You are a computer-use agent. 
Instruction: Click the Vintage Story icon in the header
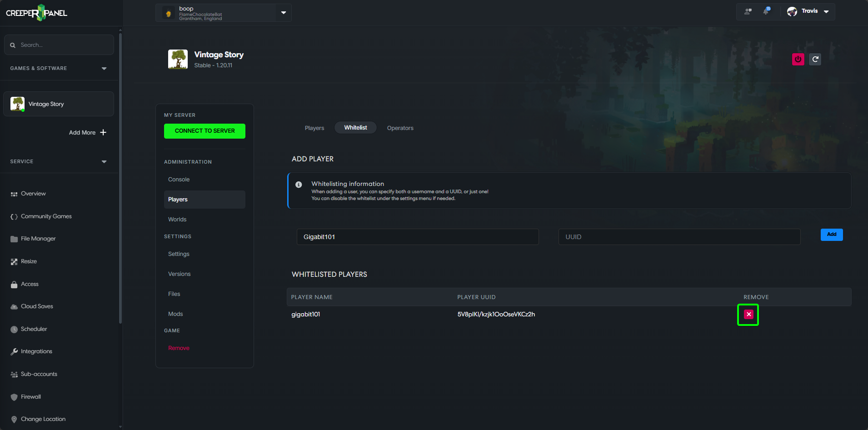point(178,59)
